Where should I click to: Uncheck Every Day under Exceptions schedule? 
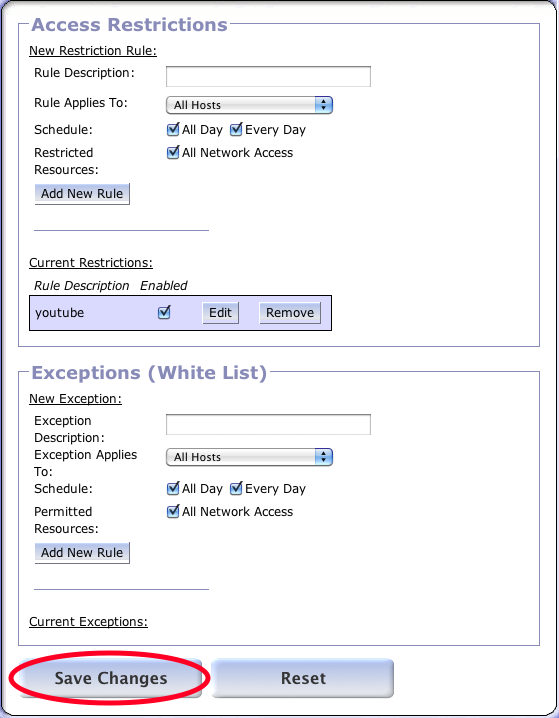(236, 489)
